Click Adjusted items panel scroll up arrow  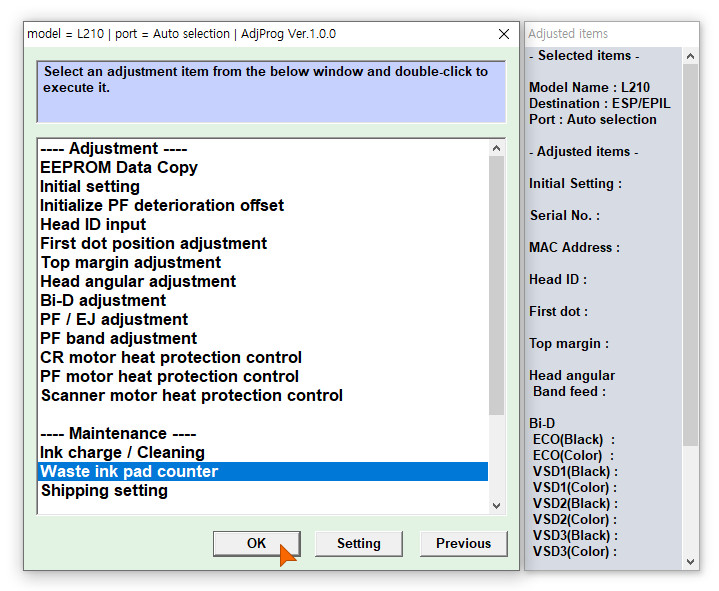[x=690, y=56]
